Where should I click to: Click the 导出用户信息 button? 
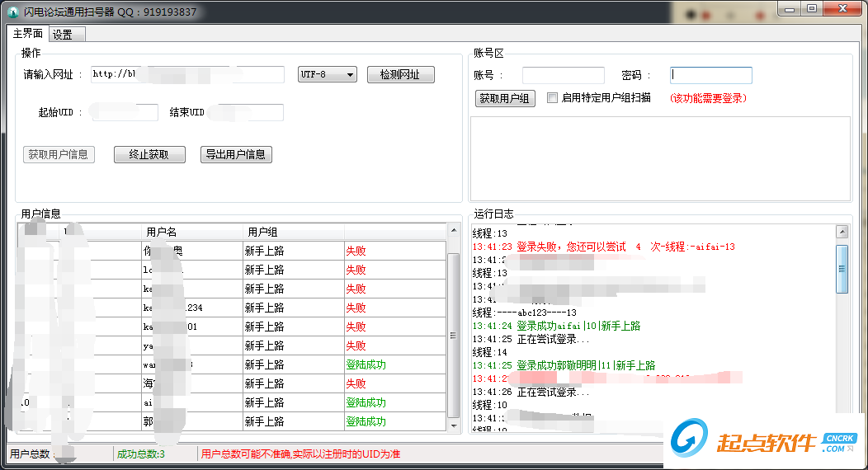236,154
